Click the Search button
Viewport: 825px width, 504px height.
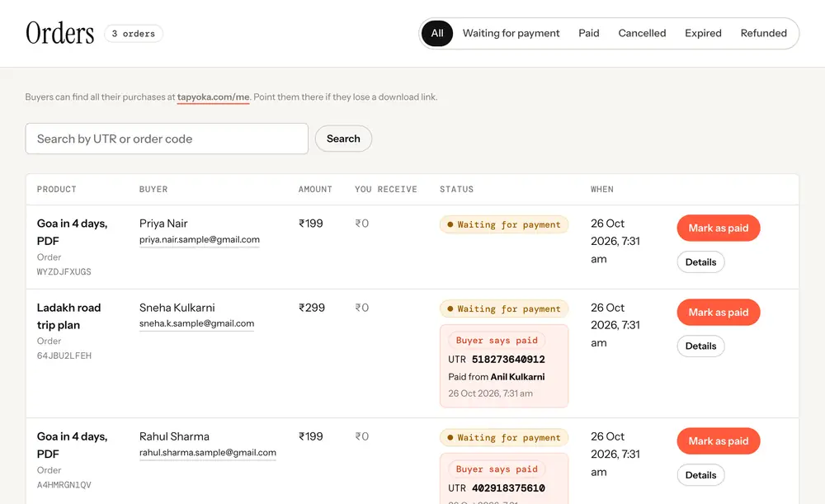pos(343,139)
